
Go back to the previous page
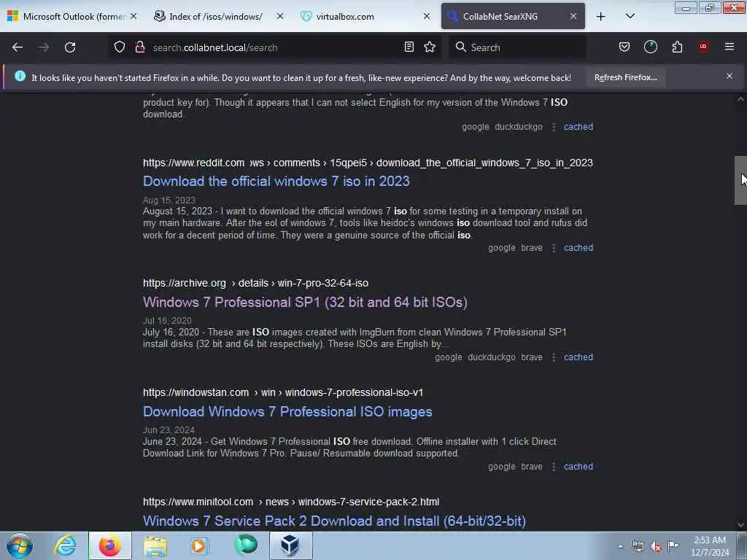click(x=18, y=47)
